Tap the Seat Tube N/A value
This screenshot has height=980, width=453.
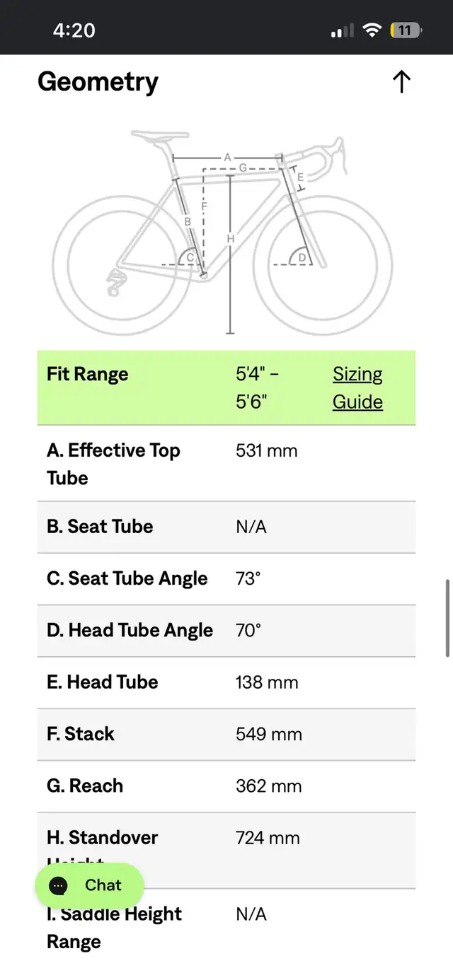(251, 527)
